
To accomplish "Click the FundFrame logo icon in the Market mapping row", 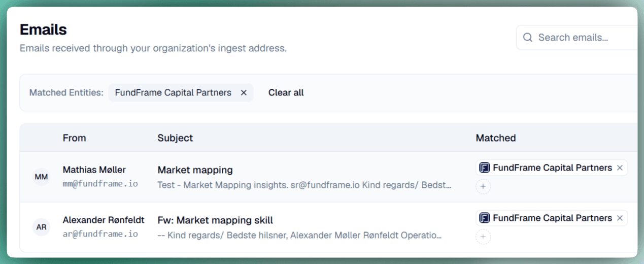I will [485, 168].
